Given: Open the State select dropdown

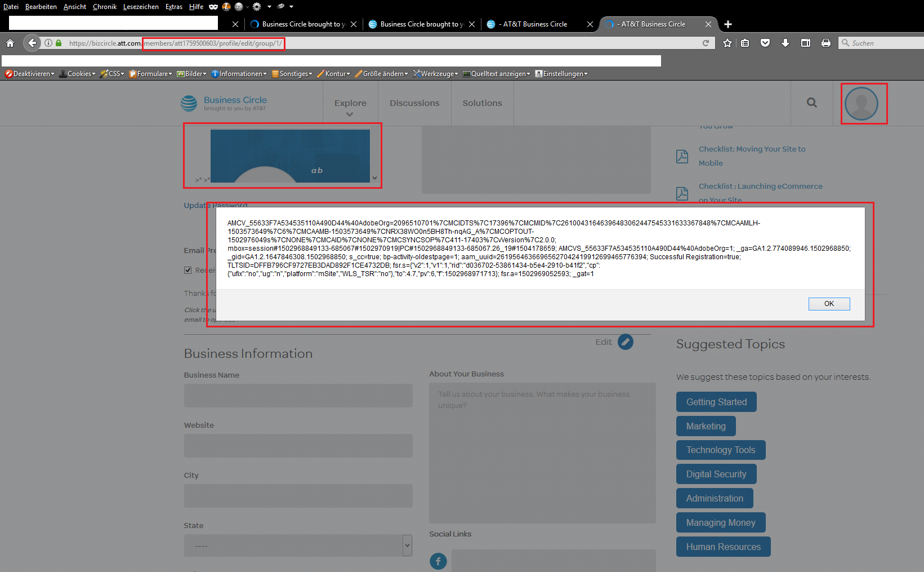Looking at the screenshot, I should pos(298,546).
